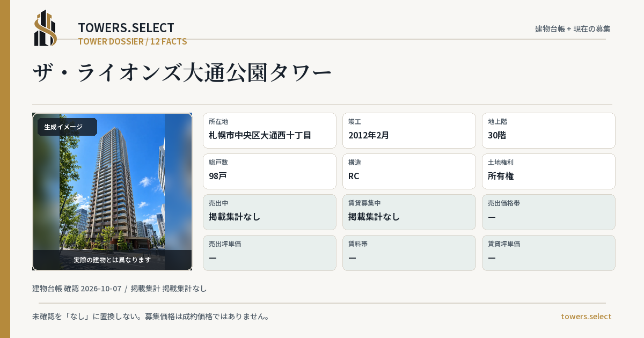Click the TOWER DOSSIER / 12 FACTS subtitle

click(x=133, y=41)
